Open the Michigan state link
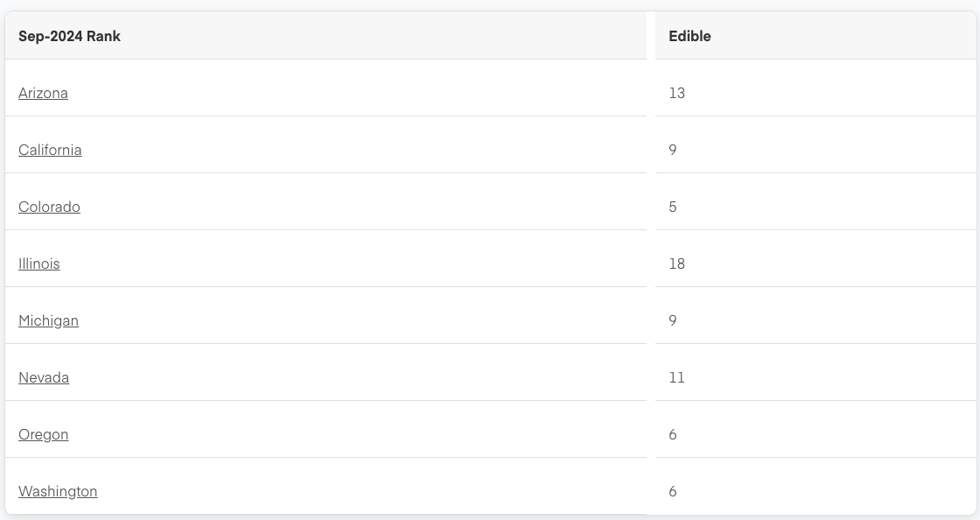The width and height of the screenshot is (980, 520). 48,320
